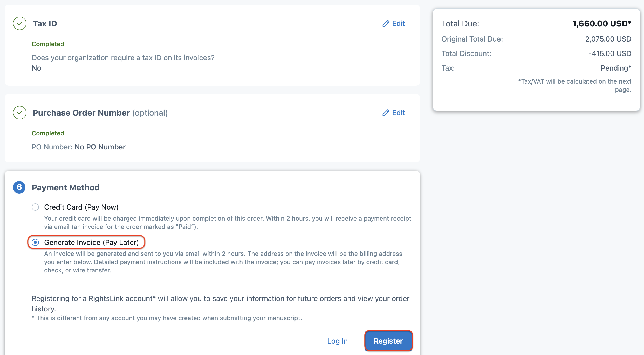Open the Log In link
The image size is (644, 355).
click(x=337, y=341)
